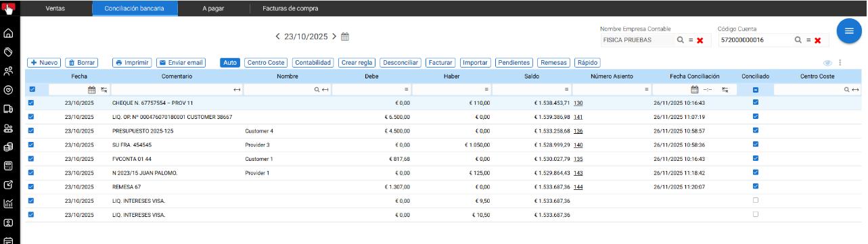Open the chart statistics icon in the sidebar

(9, 203)
